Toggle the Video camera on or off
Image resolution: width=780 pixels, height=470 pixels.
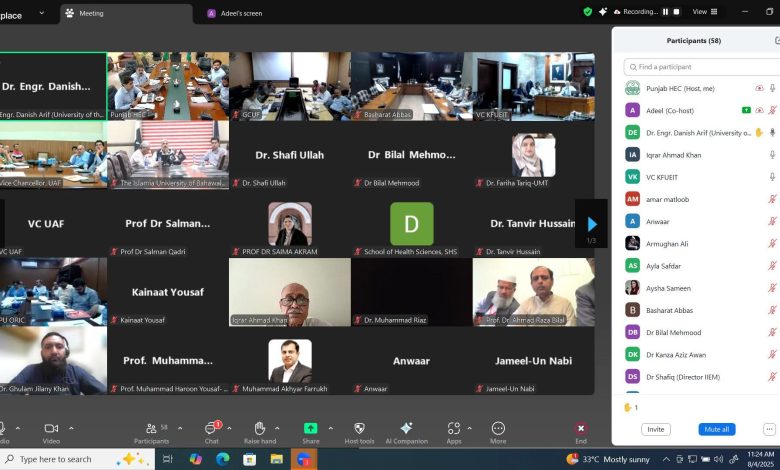pos(51,428)
